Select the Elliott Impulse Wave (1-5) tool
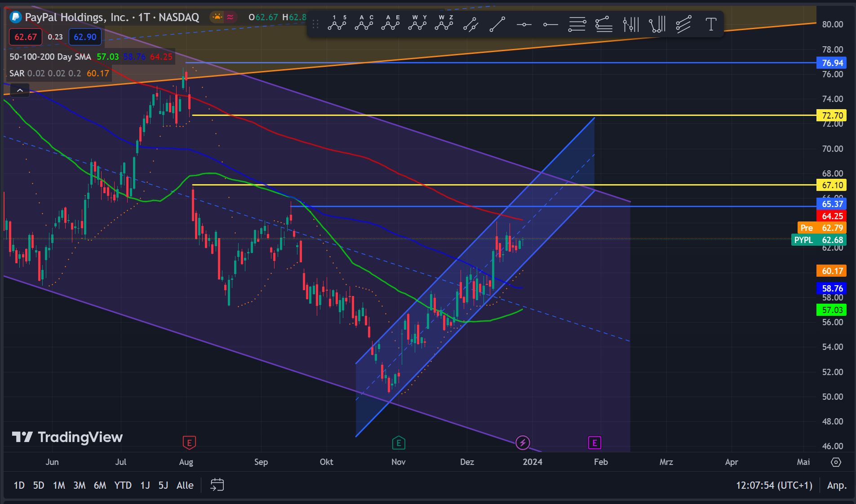856x504 pixels. click(x=337, y=24)
